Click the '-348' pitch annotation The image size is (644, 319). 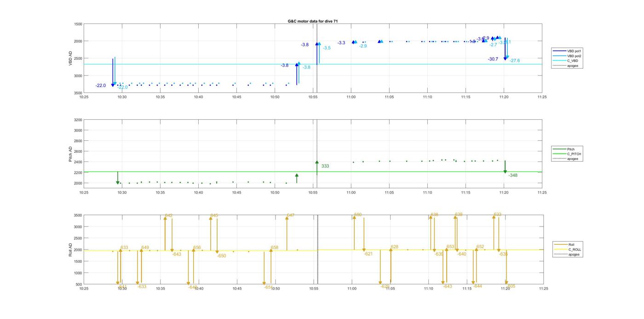pyautogui.click(x=513, y=175)
